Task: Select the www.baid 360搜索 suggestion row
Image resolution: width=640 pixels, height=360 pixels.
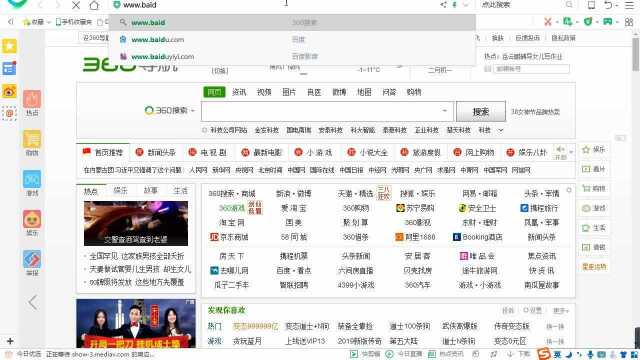Action: 292,22
